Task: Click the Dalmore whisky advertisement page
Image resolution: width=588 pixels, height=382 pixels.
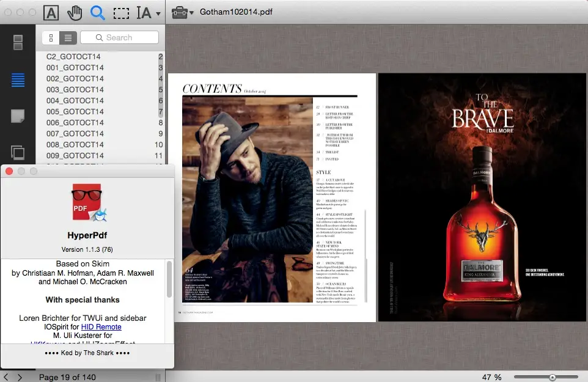Action: click(x=482, y=197)
